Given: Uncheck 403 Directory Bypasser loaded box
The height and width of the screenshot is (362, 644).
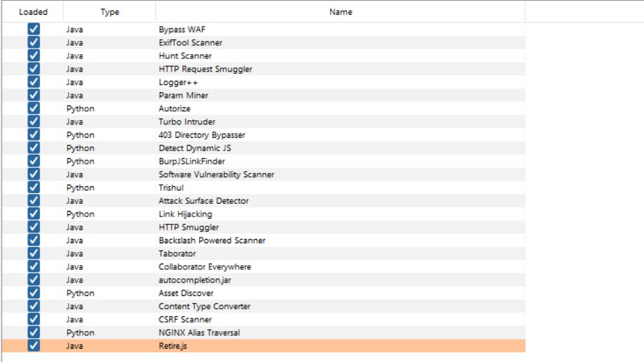Looking at the screenshot, I should pyautogui.click(x=34, y=134).
